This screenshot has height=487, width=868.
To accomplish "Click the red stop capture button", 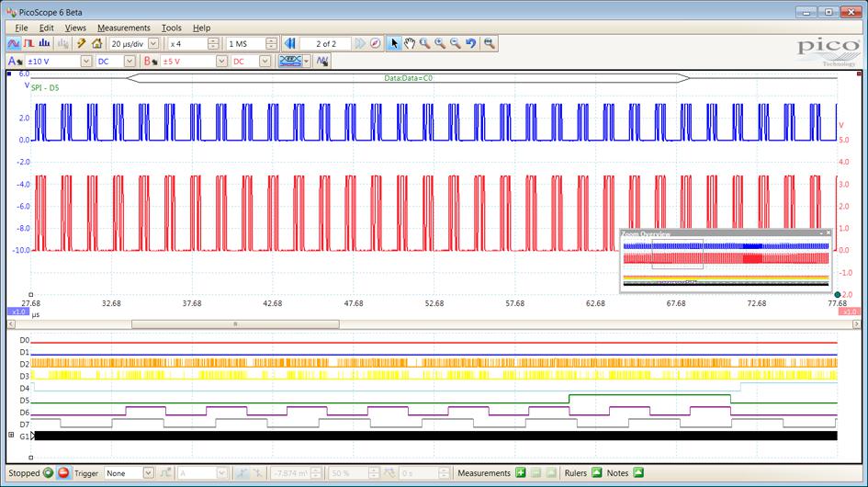I will coord(63,473).
